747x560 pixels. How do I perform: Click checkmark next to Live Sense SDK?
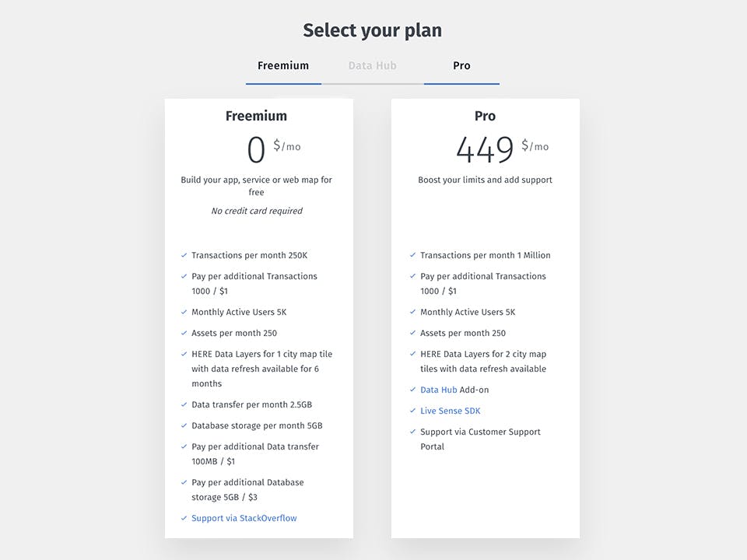pos(412,411)
